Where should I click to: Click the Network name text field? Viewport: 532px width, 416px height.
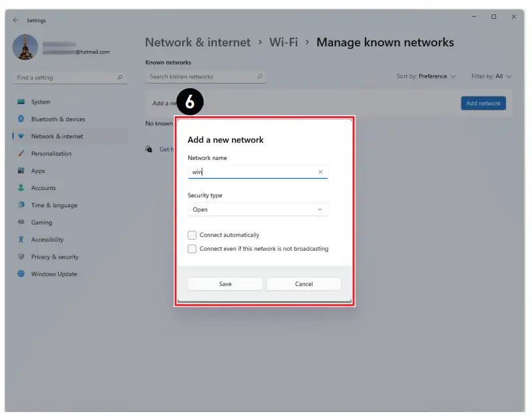[x=251, y=172]
